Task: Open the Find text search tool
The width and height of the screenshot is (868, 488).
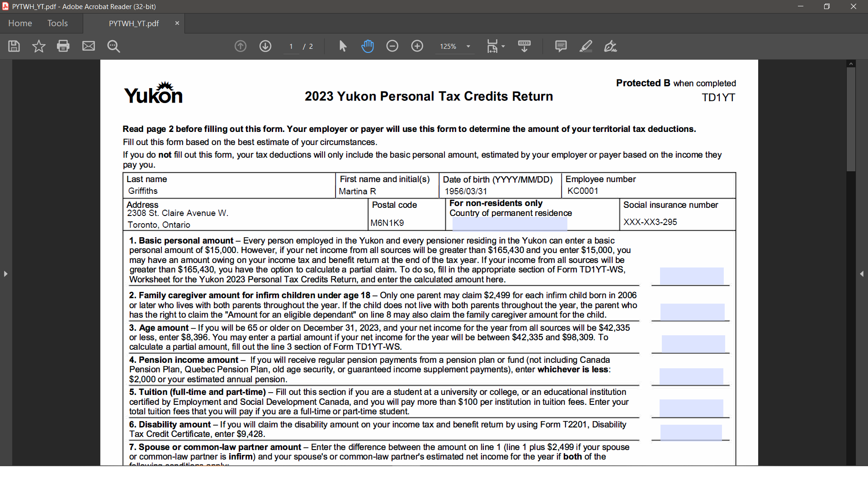Action: coord(113,46)
